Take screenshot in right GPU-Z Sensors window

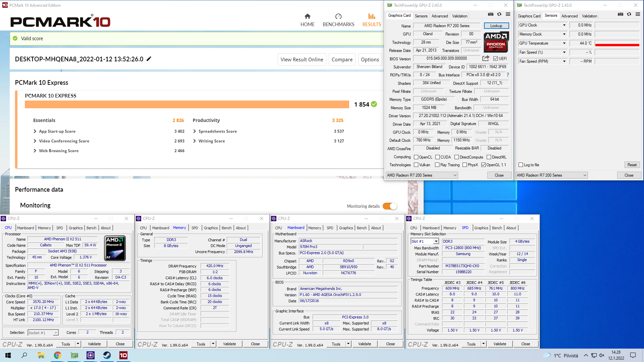pyautogui.click(x=620, y=14)
